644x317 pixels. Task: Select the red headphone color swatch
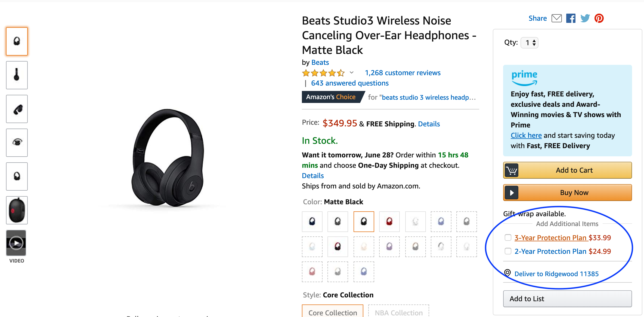pyautogui.click(x=389, y=221)
